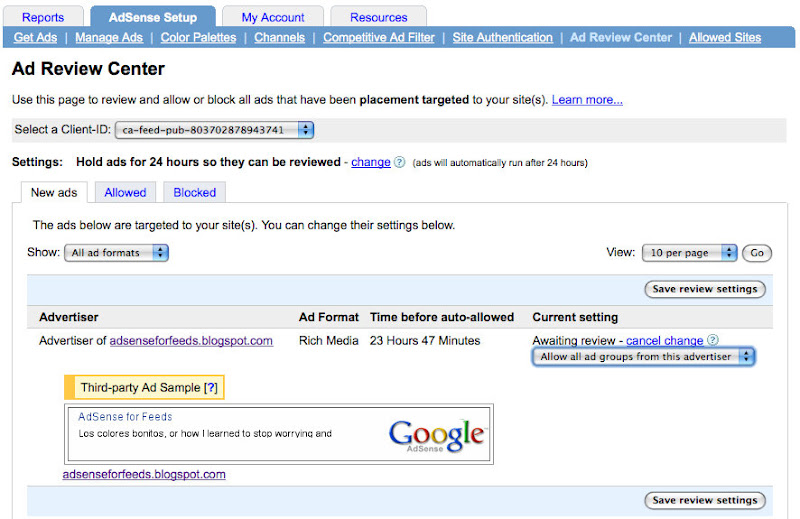Open Channels submenu link

click(x=280, y=37)
